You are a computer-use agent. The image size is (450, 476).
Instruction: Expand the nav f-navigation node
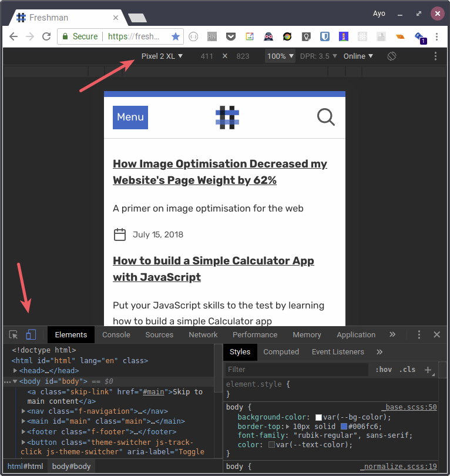[23, 411]
